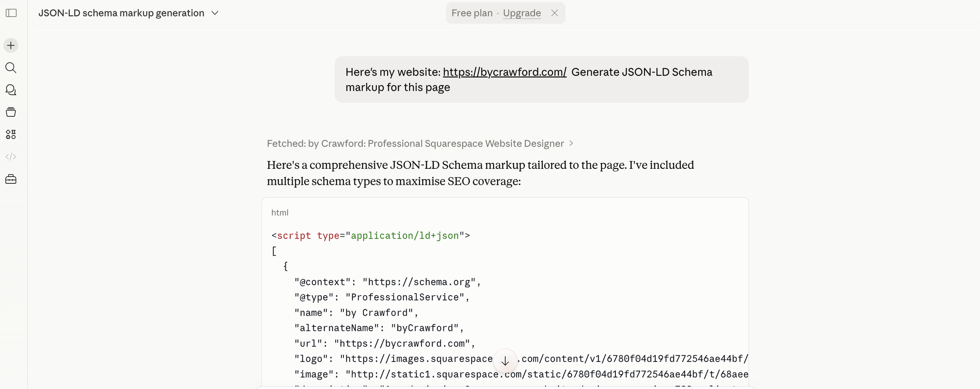
Task: Start a new chat with plus icon
Action: (11, 45)
